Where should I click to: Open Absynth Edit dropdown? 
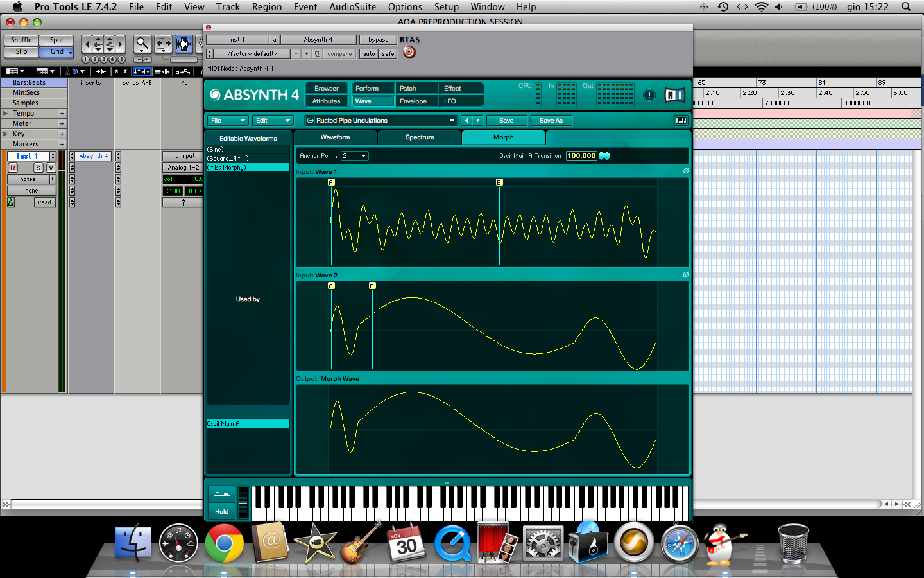273,120
